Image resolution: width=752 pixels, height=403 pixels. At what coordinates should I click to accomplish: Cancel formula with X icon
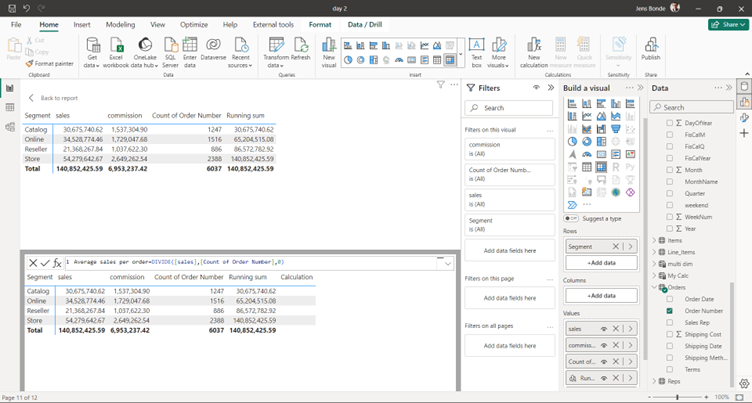coord(33,263)
